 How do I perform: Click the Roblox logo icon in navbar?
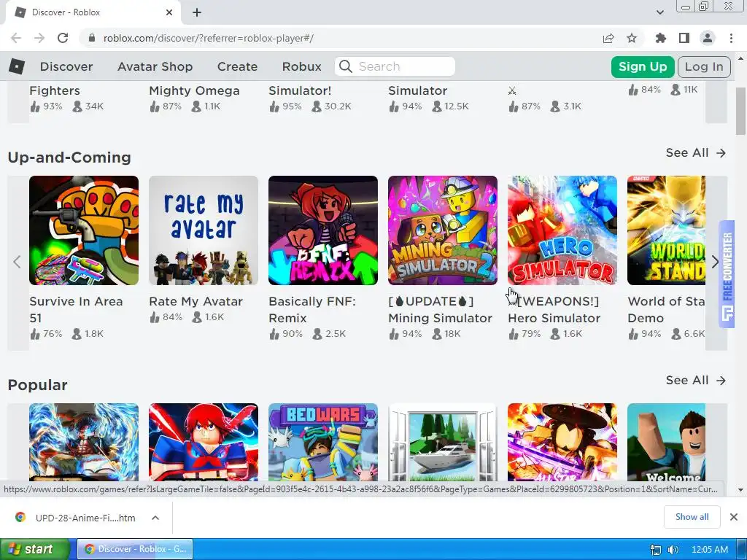click(x=17, y=66)
